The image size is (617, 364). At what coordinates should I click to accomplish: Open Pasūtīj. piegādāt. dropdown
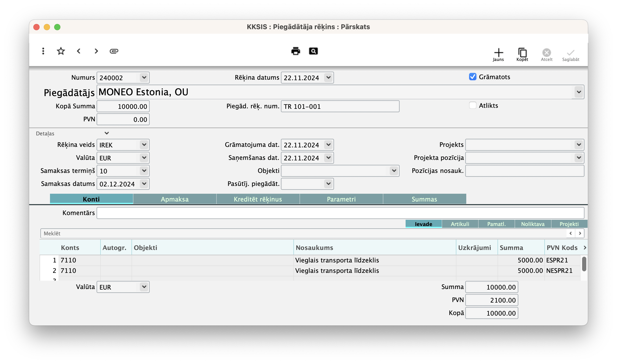tap(328, 184)
